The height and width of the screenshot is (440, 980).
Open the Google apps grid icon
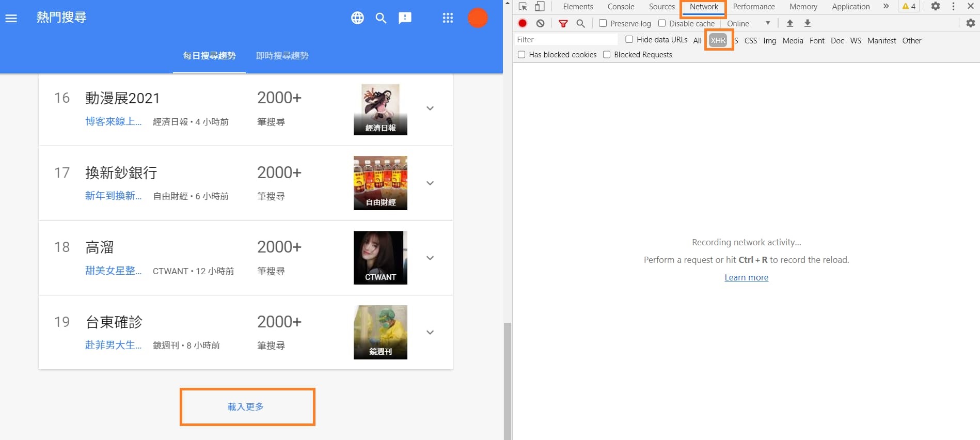tap(448, 18)
